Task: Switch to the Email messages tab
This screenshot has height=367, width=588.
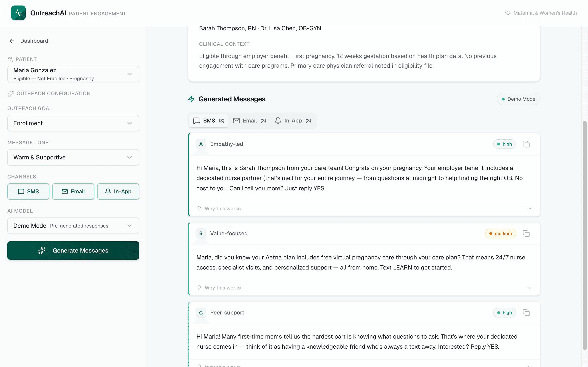Action: [x=249, y=120]
